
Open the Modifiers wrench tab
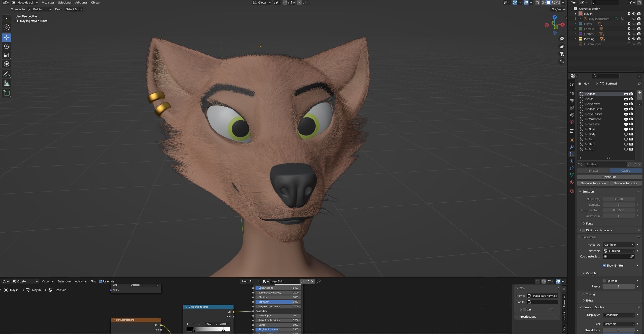point(572,147)
